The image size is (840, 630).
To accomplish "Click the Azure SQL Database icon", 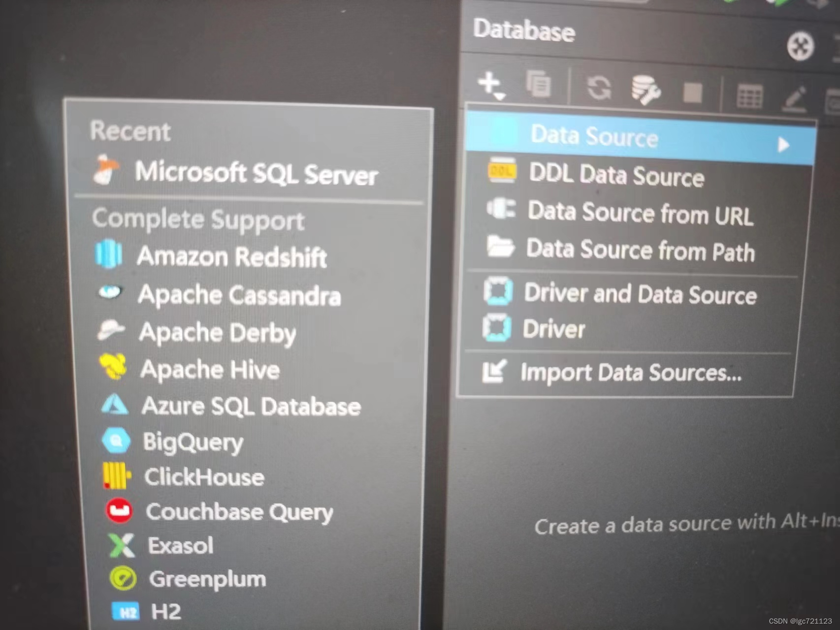I will click(115, 404).
